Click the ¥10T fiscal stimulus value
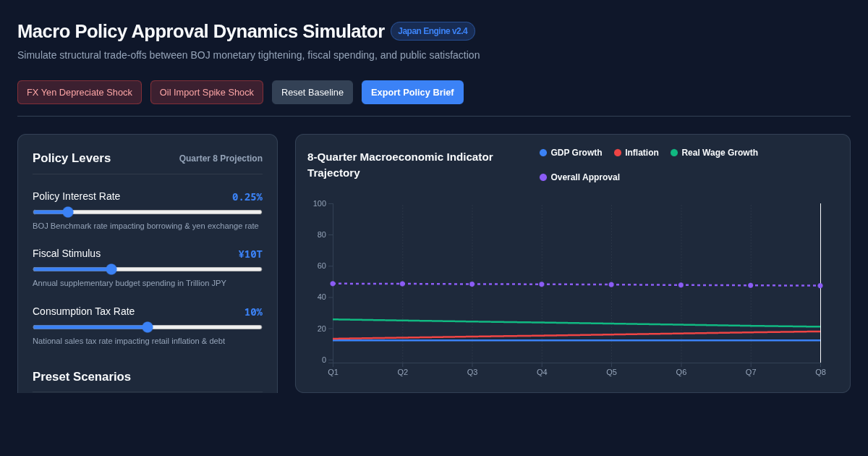 (x=250, y=254)
